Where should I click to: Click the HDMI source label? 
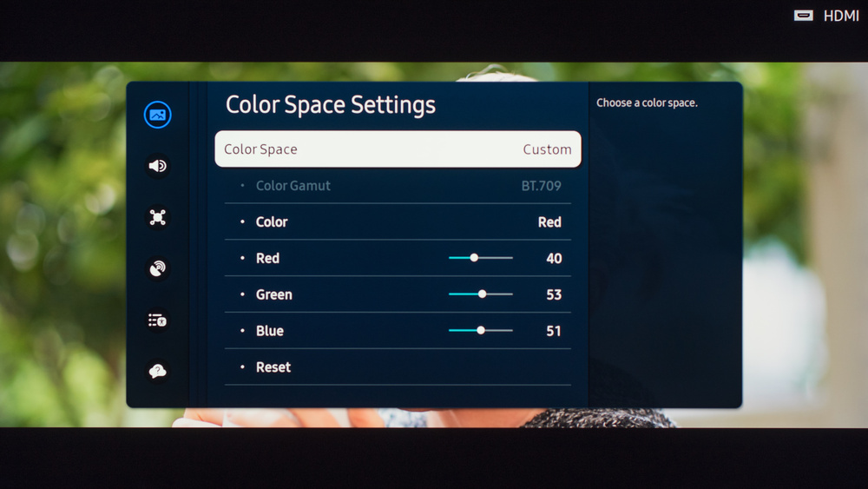click(x=841, y=16)
